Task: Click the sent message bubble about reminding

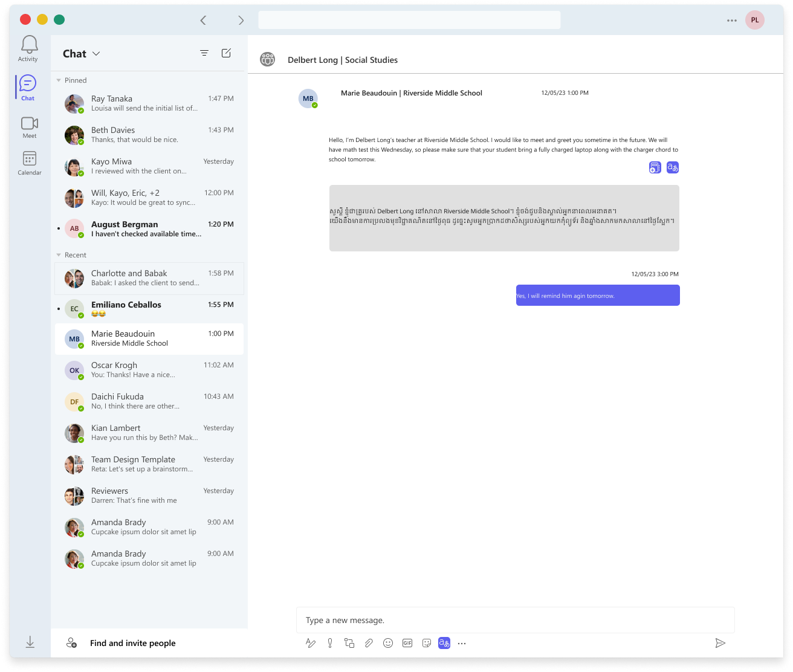Action: coord(598,296)
